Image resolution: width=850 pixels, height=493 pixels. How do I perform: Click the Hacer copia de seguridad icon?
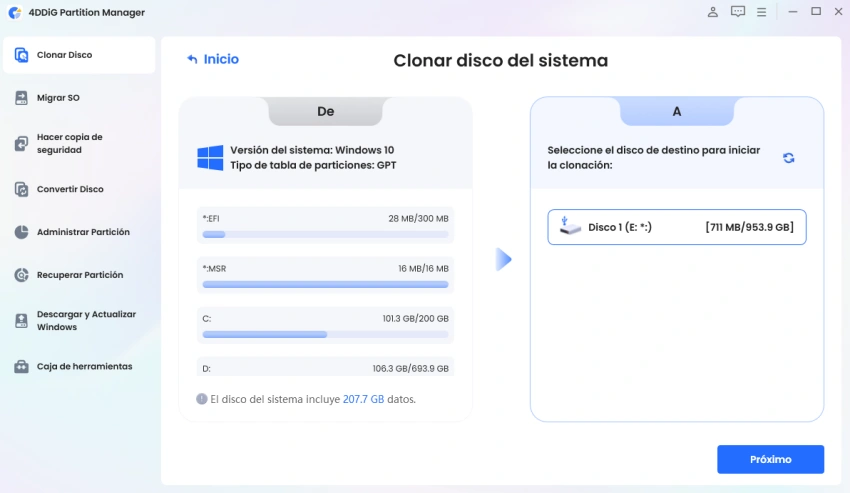click(x=21, y=143)
